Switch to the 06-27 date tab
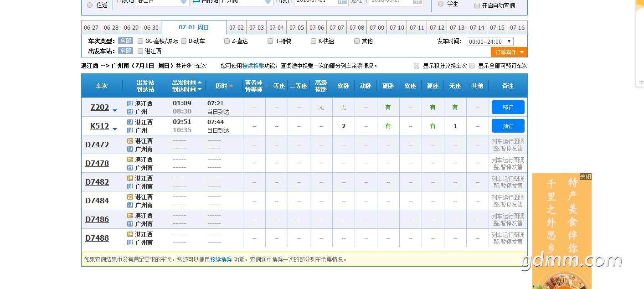This screenshot has width=644, height=289. pyautogui.click(x=91, y=27)
